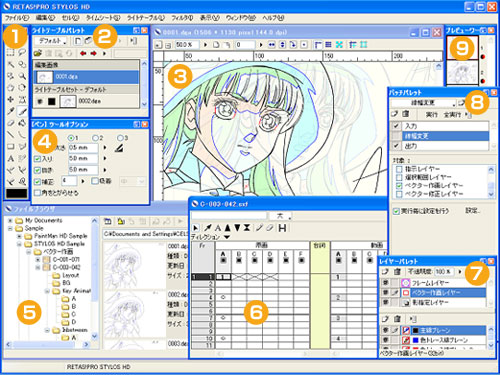
Task: Select the rectangle shape tool
Action: coord(11,146)
